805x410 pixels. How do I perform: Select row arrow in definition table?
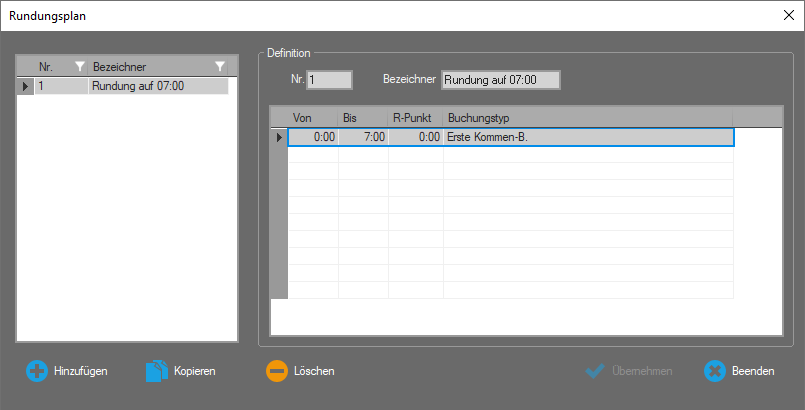click(279, 137)
